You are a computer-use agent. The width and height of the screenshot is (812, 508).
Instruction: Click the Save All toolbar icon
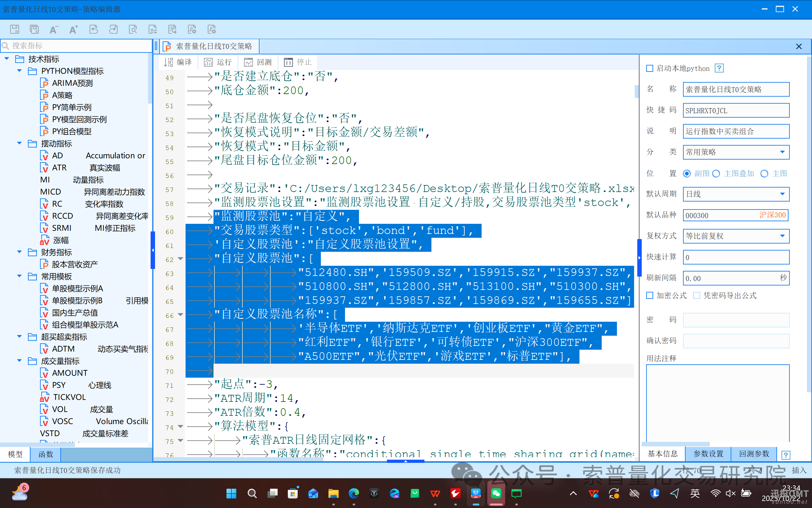coord(34,29)
